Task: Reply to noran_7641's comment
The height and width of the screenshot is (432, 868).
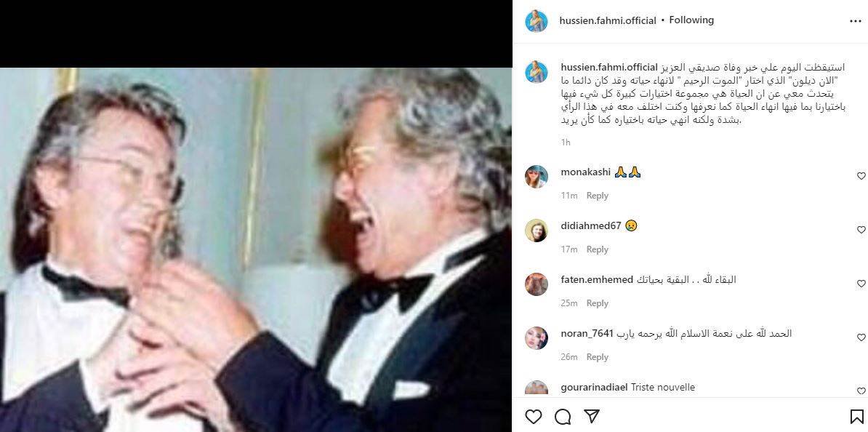Action: (x=598, y=356)
